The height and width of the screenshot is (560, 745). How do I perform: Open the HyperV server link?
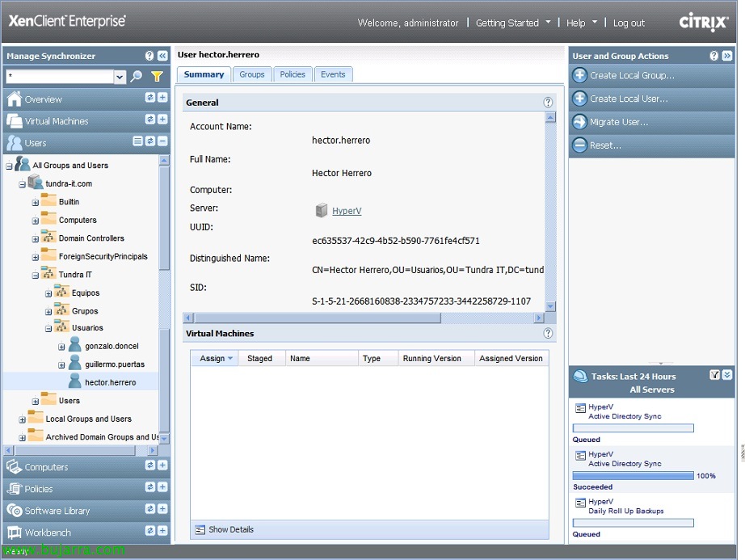pyautogui.click(x=347, y=210)
